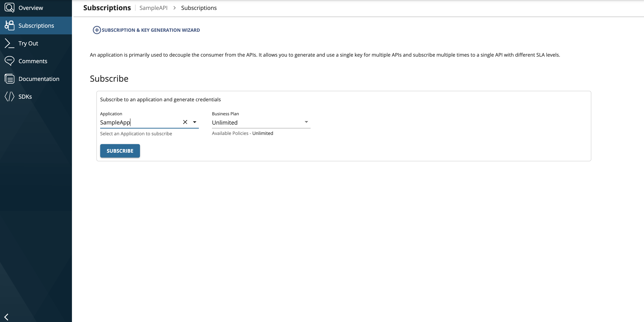Viewport: 644px width, 322px height.
Task: Select SDKs sidebar label
Action: [x=25, y=96]
